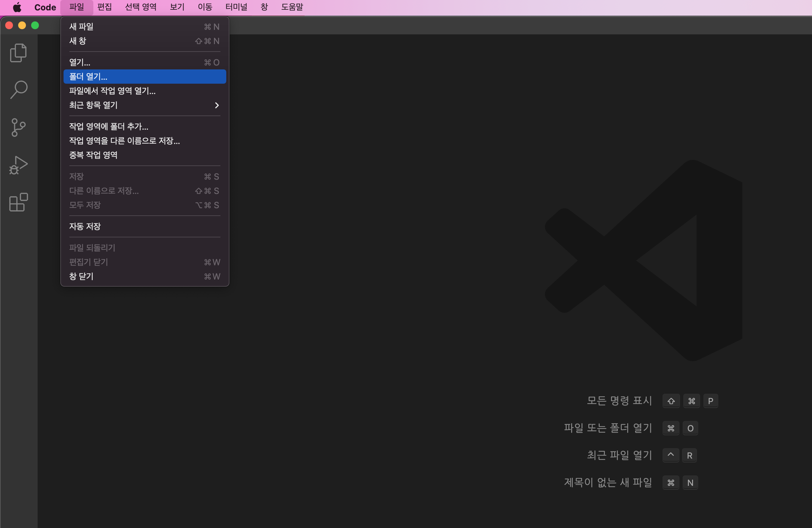This screenshot has height=528, width=812.
Task: Open the 보기 menu in menu bar
Action: [x=177, y=7]
